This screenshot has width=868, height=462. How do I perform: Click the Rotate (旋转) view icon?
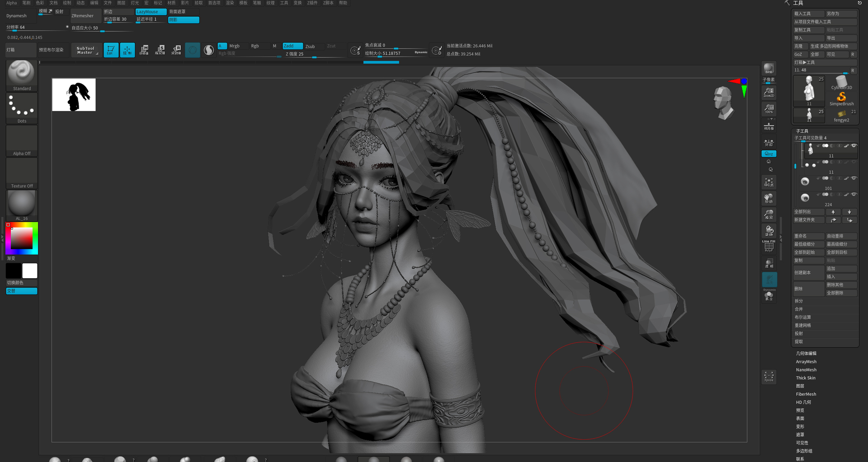point(769,231)
